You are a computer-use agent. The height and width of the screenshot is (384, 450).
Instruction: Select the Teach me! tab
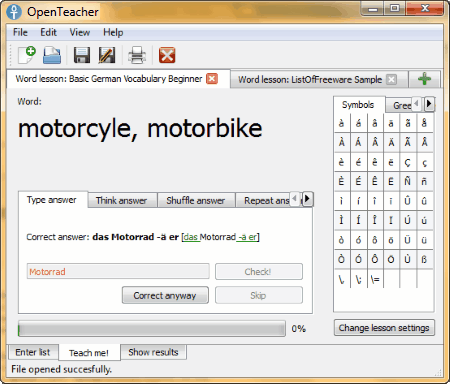click(89, 353)
